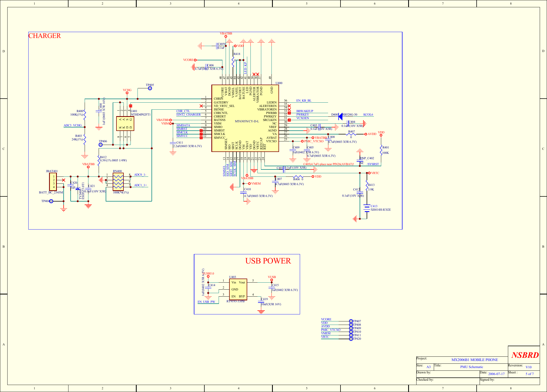Select the PMIC_VTCXO net label

(x=314, y=141)
